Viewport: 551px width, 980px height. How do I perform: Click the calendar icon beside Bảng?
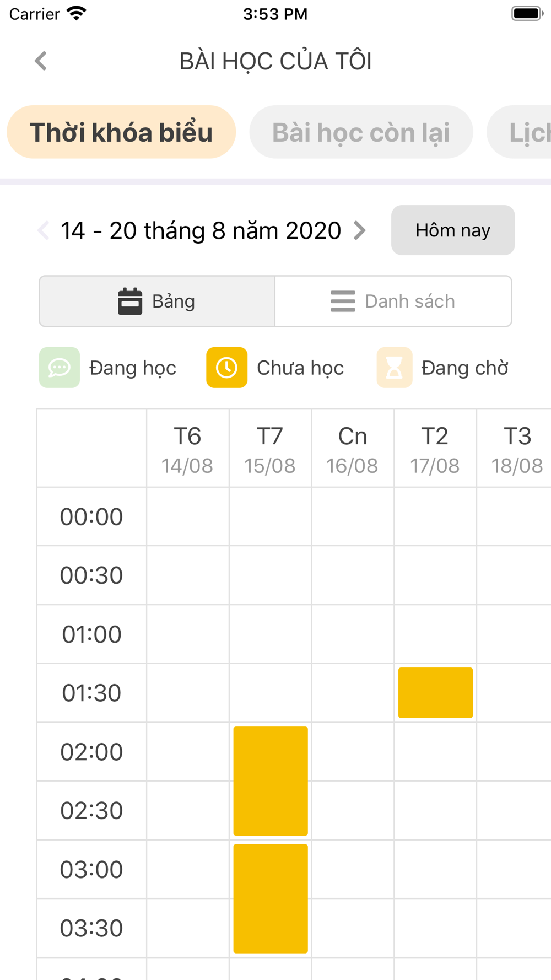(130, 301)
